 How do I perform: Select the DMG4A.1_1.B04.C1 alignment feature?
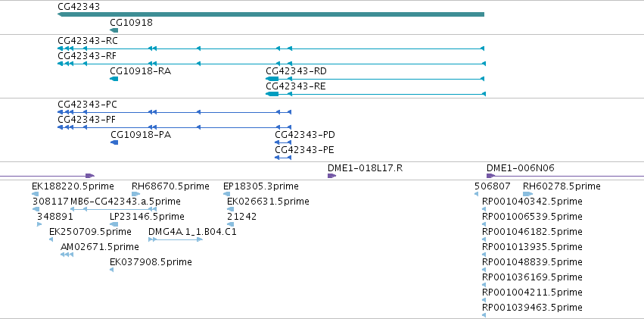tap(176, 239)
